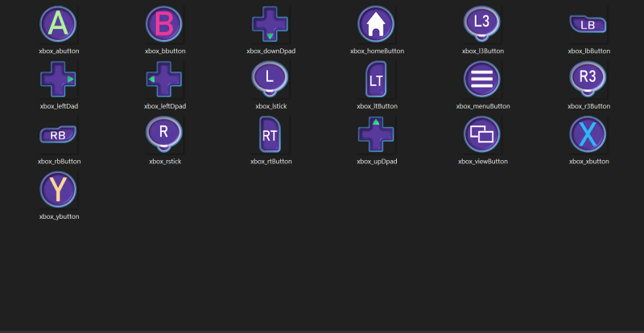Select the RT trigger icon
This screenshot has height=333, width=644.
(270, 134)
